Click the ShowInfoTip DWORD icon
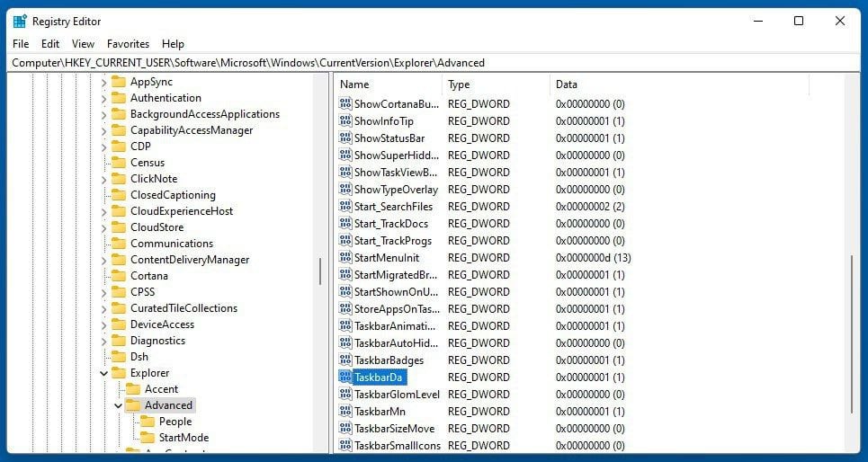Screen dimensions: 868x462 tap(345, 120)
